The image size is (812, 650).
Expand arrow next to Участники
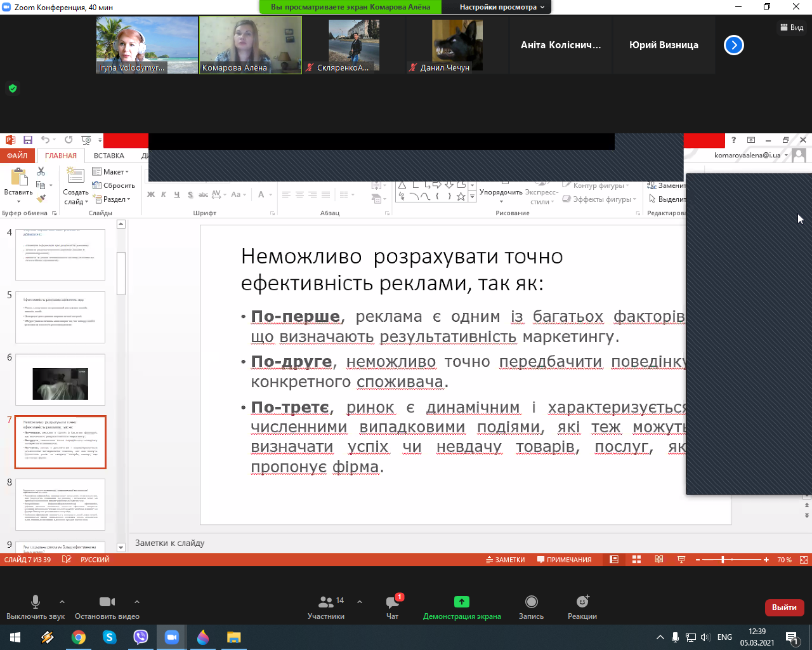[x=360, y=602]
